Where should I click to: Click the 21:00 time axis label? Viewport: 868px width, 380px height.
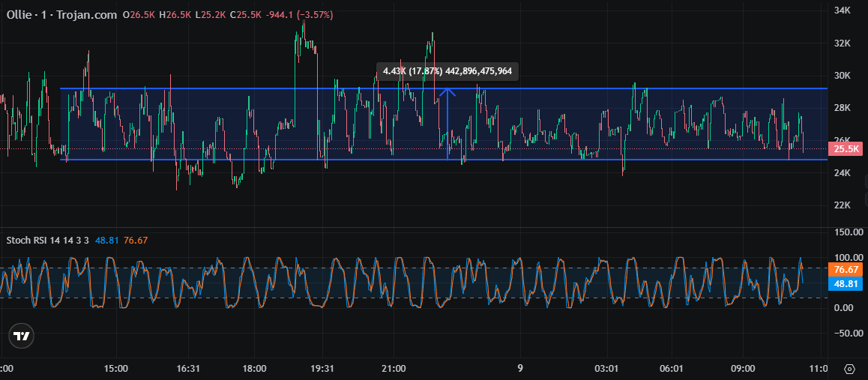tap(393, 369)
